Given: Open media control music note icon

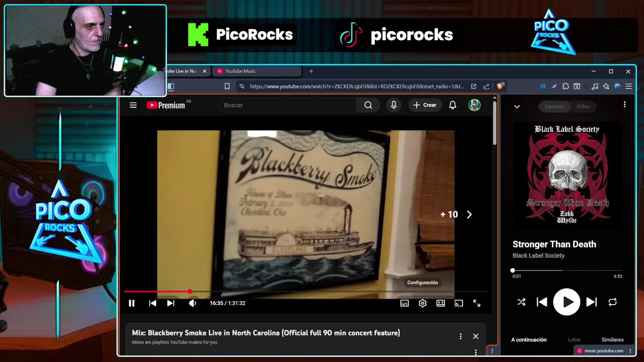Looking at the screenshot, I should (595, 86).
